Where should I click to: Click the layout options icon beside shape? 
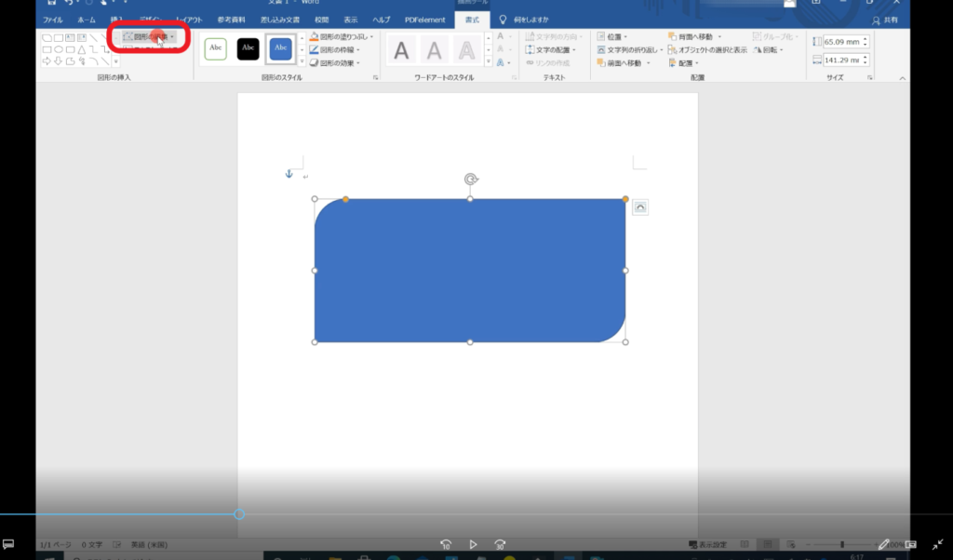(640, 207)
